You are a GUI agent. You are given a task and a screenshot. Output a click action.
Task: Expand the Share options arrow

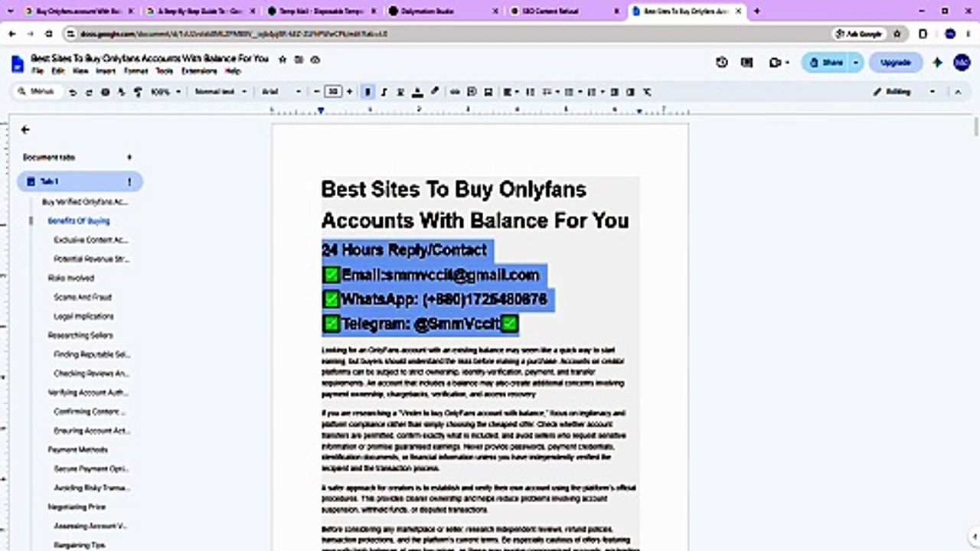click(856, 63)
